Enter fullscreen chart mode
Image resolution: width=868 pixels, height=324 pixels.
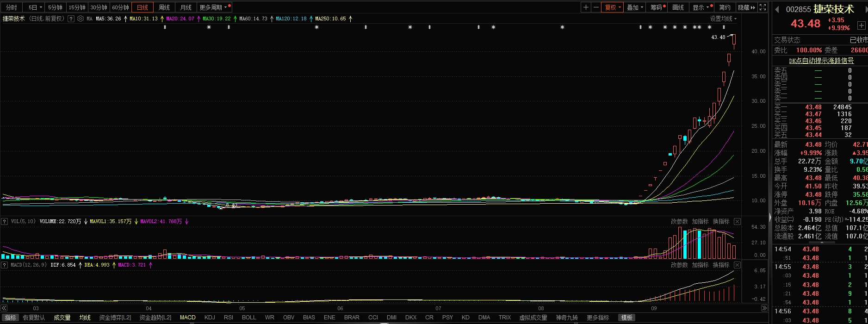(x=763, y=7)
